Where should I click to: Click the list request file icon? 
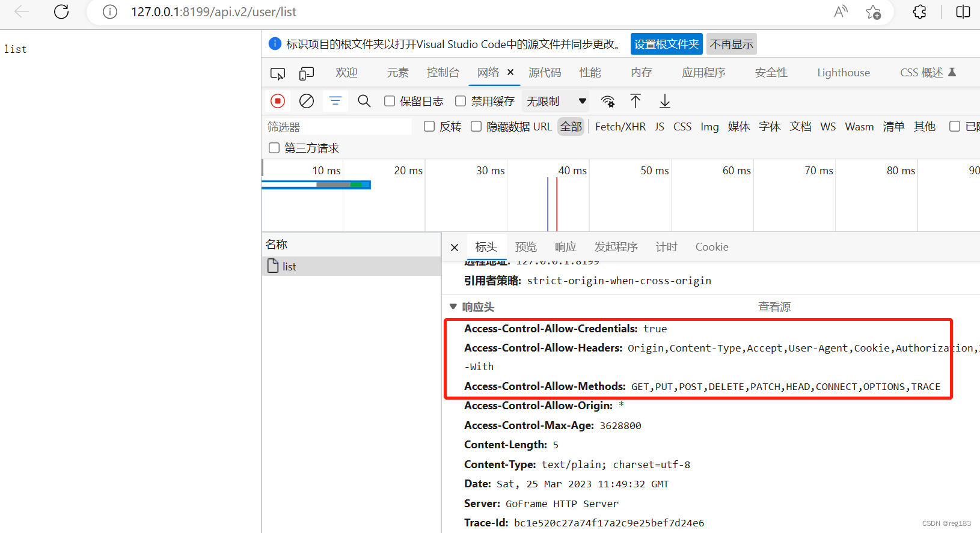[273, 266]
